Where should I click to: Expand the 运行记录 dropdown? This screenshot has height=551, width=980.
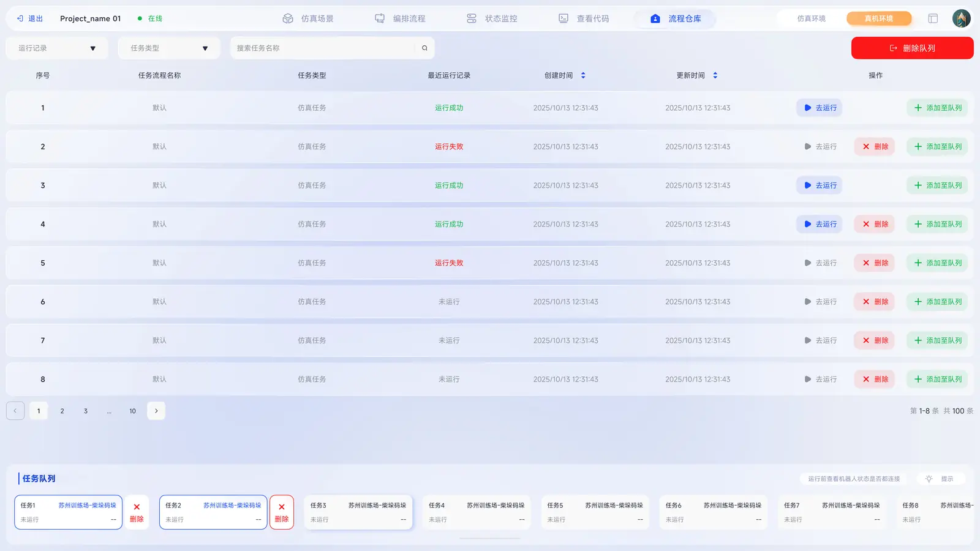coord(57,48)
